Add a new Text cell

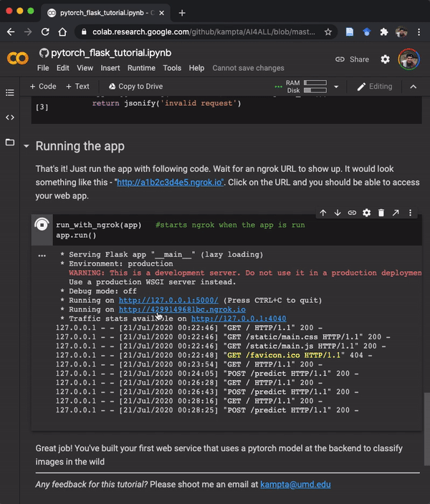point(77,87)
